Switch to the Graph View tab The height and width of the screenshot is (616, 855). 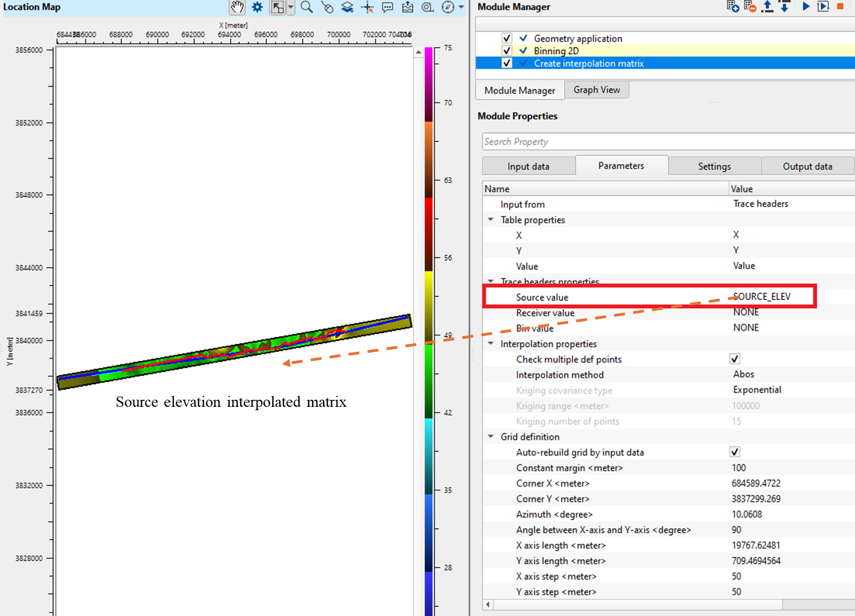pyautogui.click(x=596, y=89)
